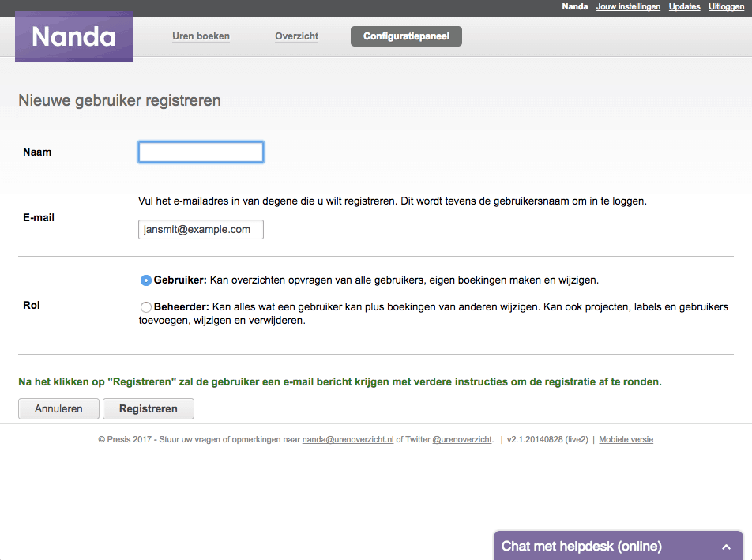Click the Gebruiker role label text
Image resolution: width=752 pixels, height=560 pixels.
[x=180, y=280]
